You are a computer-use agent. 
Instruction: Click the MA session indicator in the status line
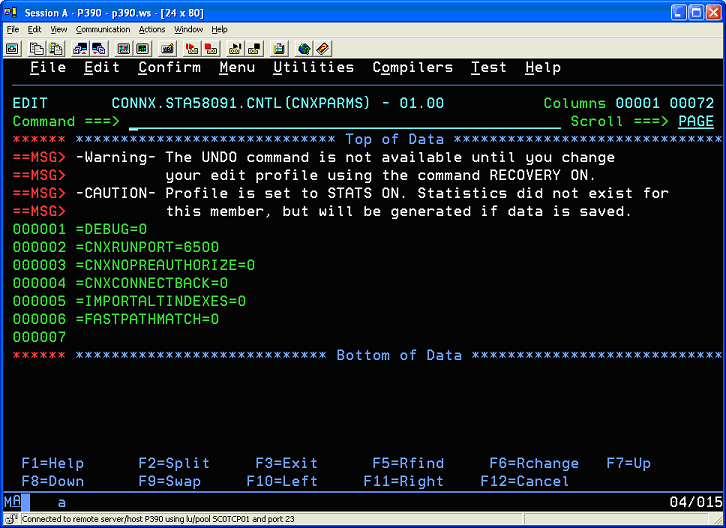pyautogui.click(x=13, y=502)
